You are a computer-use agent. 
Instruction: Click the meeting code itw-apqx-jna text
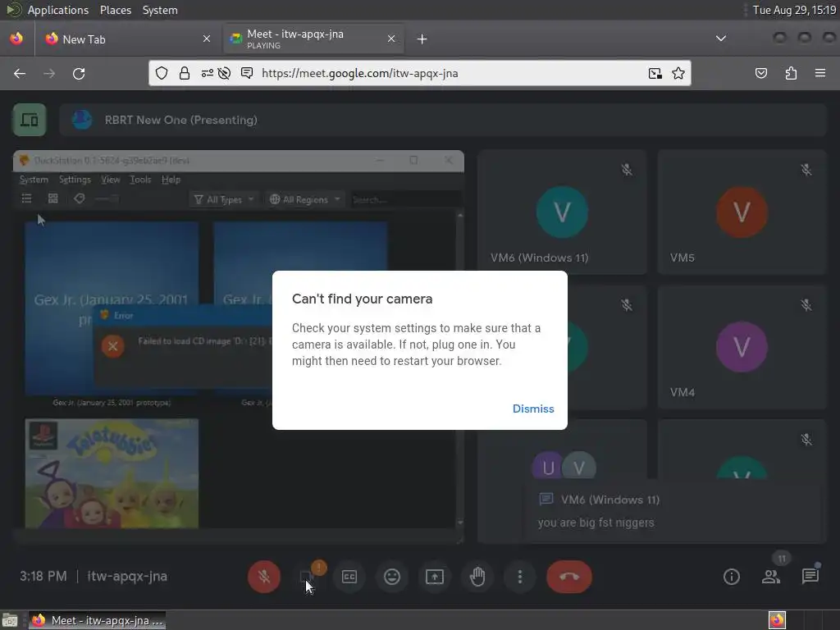(127, 577)
